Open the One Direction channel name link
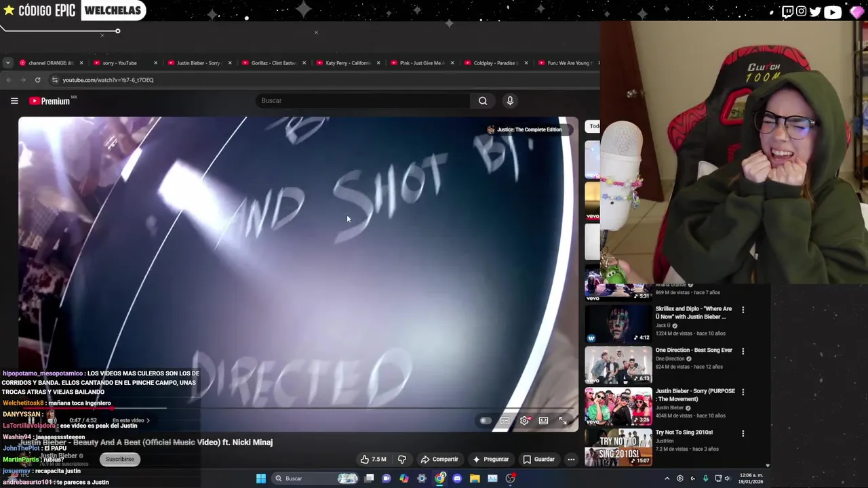Image resolution: width=868 pixels, height=488 pixels. (670, 359)
